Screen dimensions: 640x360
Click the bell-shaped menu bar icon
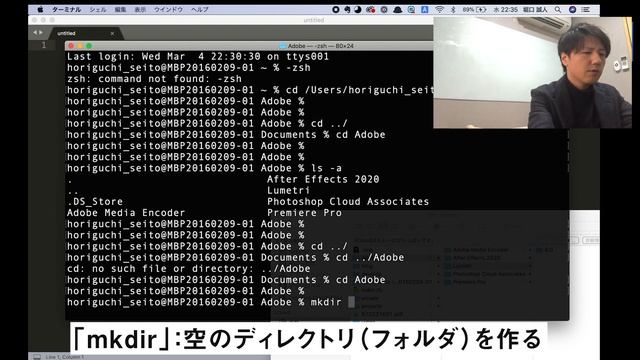[x=397, y=9]
